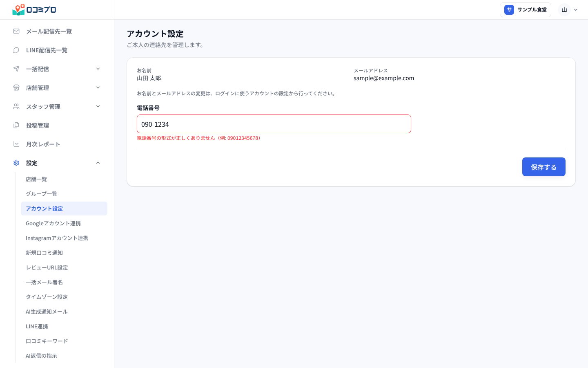
Task: Click the ご本人の連絡先を管理します subtitle
Action: click(166, 45)
